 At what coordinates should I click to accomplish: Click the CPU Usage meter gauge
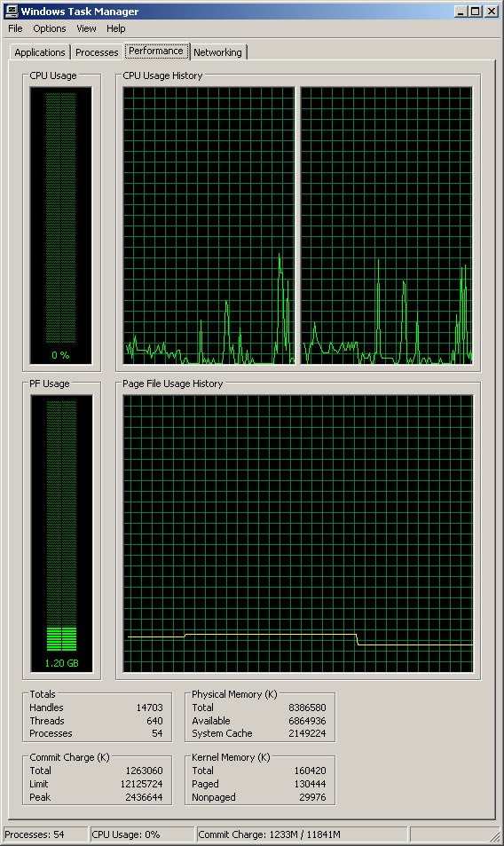click(x=61, y=225)
